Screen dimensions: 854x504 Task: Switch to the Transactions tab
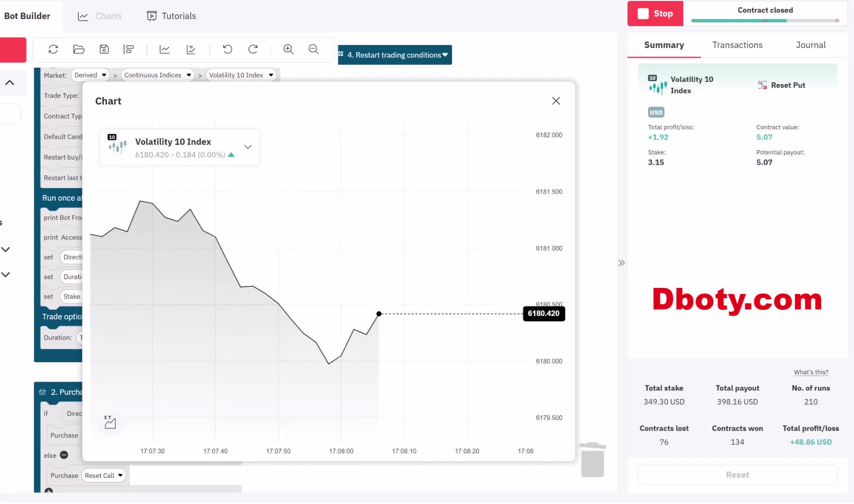[737, 45]
